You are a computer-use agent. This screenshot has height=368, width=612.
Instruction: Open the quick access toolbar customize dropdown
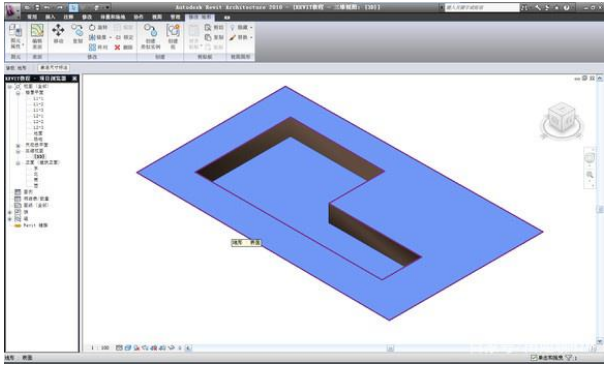pyautogui.click(x=107, y=7)
